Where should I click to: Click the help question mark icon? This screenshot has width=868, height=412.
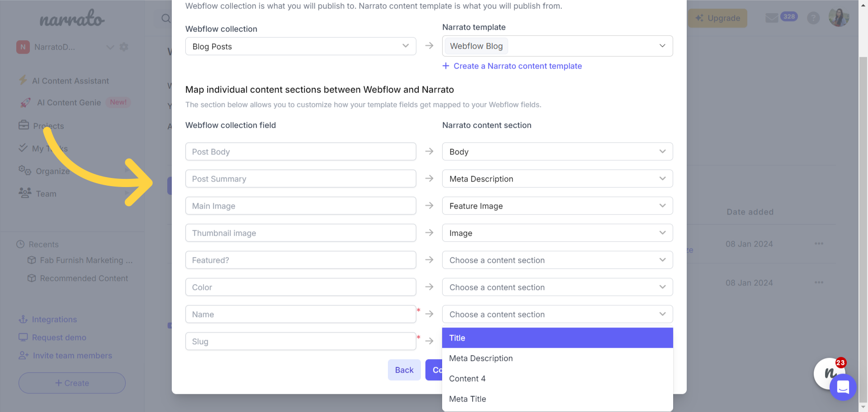click(x=813, y=18)
